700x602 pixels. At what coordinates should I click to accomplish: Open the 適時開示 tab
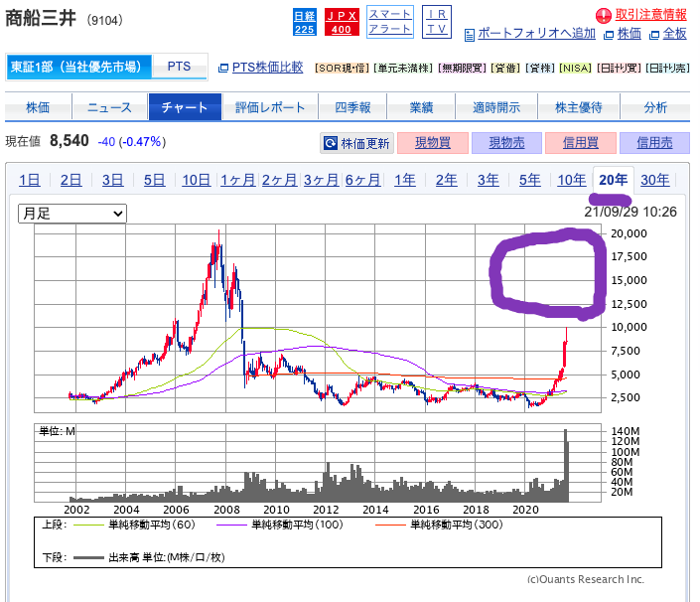496,107
